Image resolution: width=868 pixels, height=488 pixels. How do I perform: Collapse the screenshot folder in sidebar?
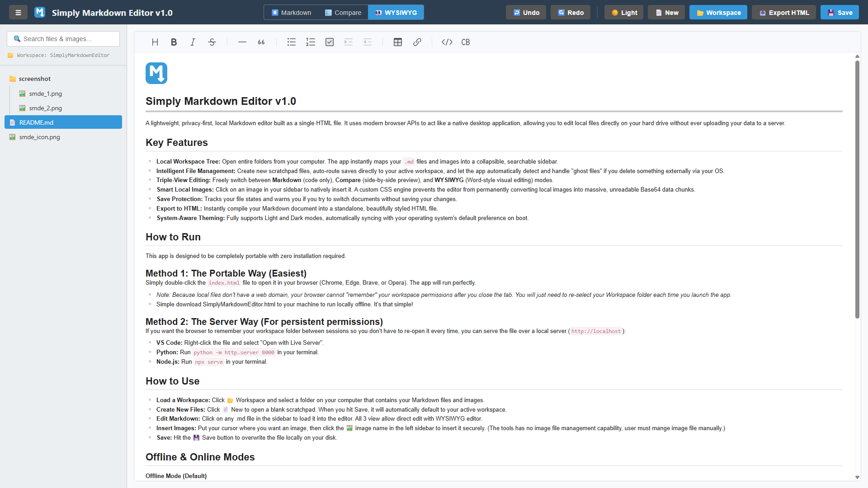(x=63, y=79)
